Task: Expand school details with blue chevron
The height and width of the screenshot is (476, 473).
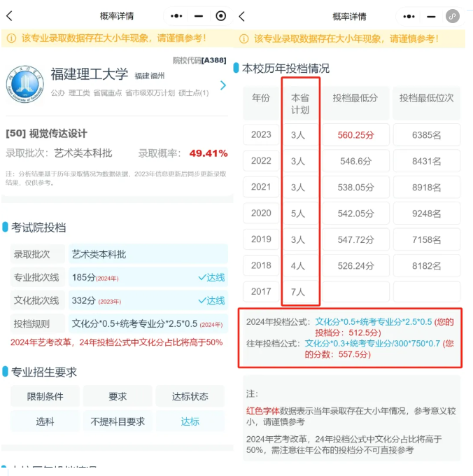Action: click(223, 85)
